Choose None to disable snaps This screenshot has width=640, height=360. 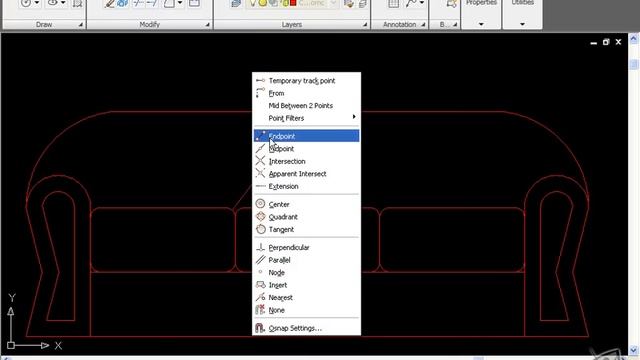coord(306,310)
